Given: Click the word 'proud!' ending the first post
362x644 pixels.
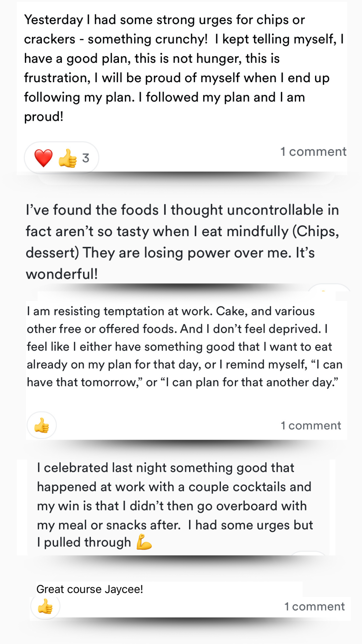Looking at the screenshot, I should point(44,117).
